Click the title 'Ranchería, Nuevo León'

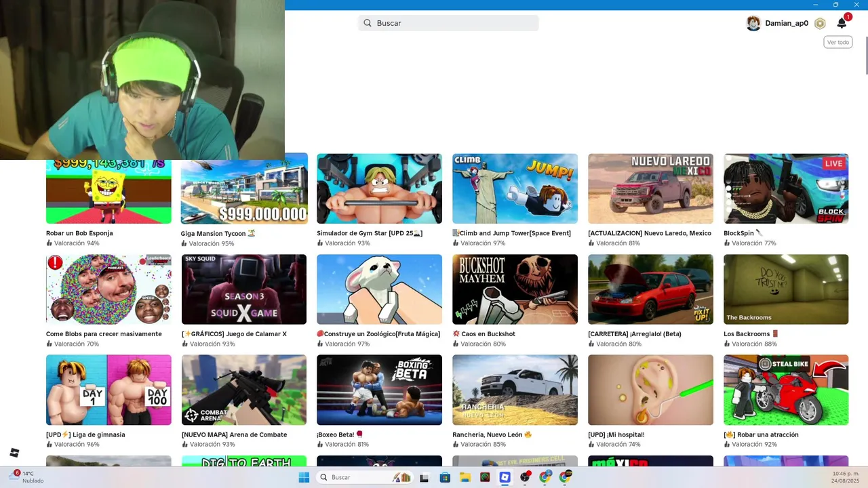coord(492,435)
